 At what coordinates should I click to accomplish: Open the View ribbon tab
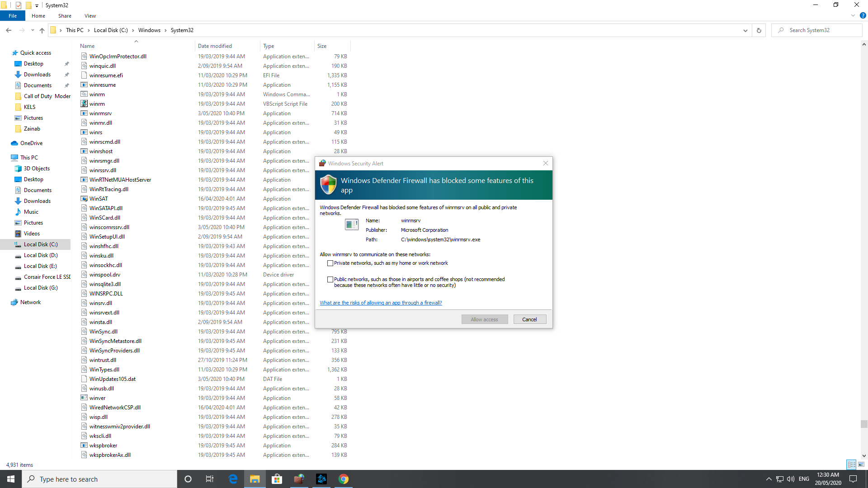click(x=90, y=16)
